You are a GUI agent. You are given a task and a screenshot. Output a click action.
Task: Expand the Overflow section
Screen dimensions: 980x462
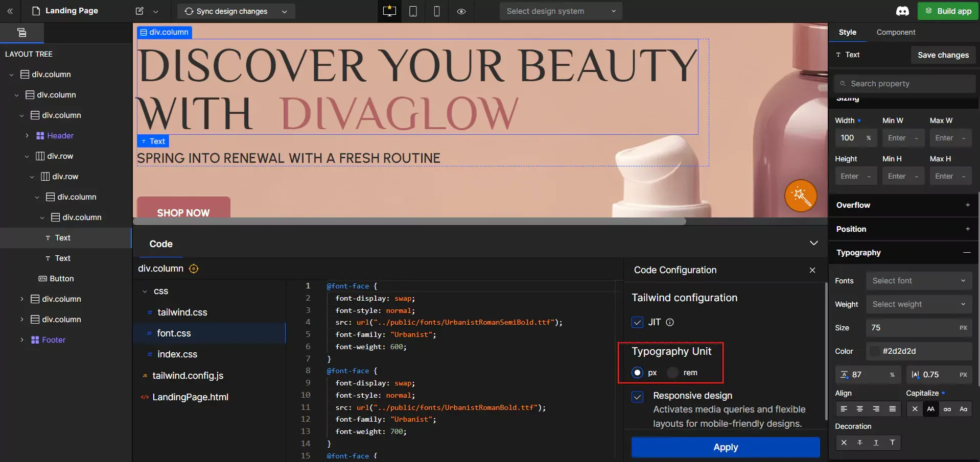968,205
